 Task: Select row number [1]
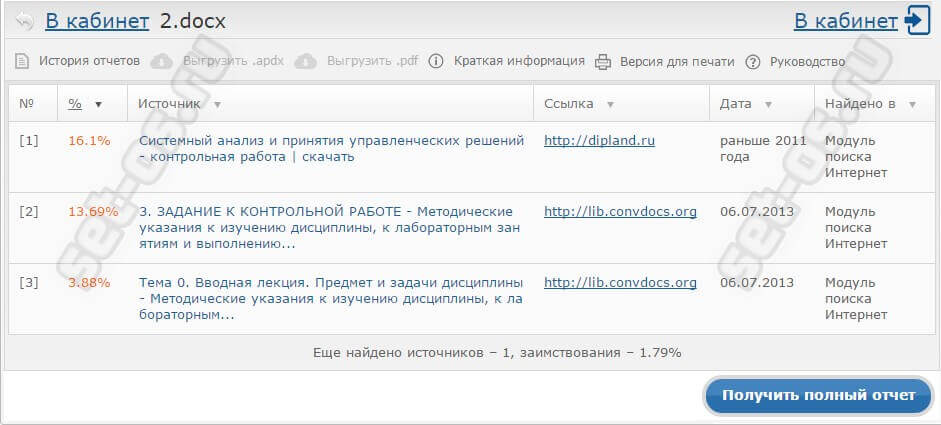29,140
